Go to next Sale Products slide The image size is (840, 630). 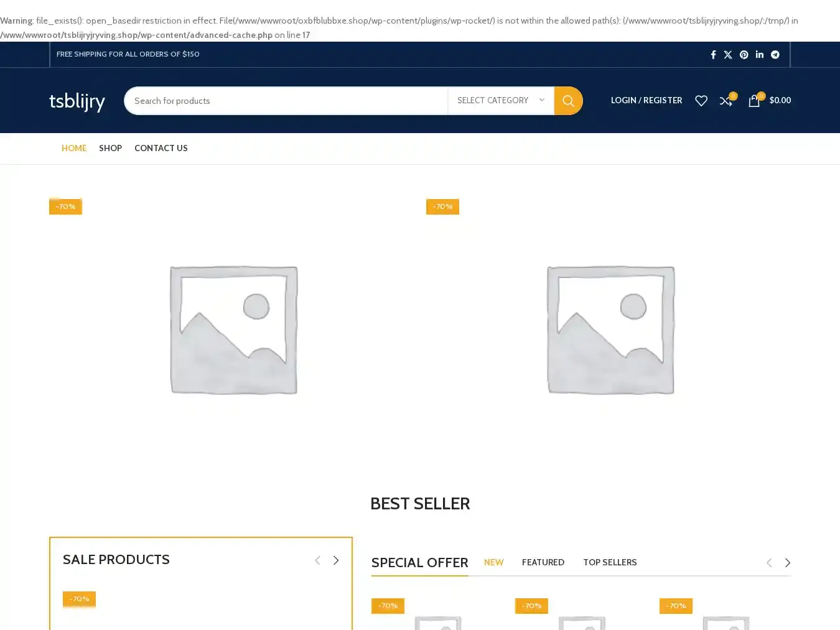click(x=336, y=560)
